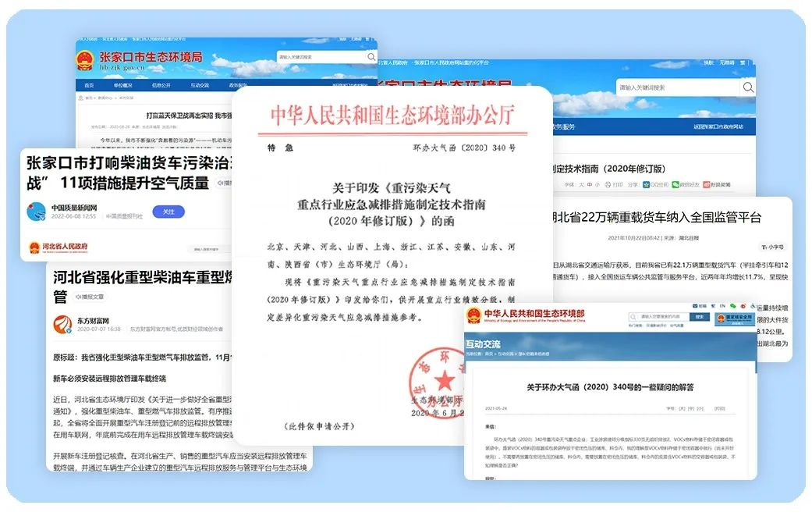The width and height of the screenshot is (812, 516).
Task: Click the blue 关注 follow button
Action: (x=168, y=212)
